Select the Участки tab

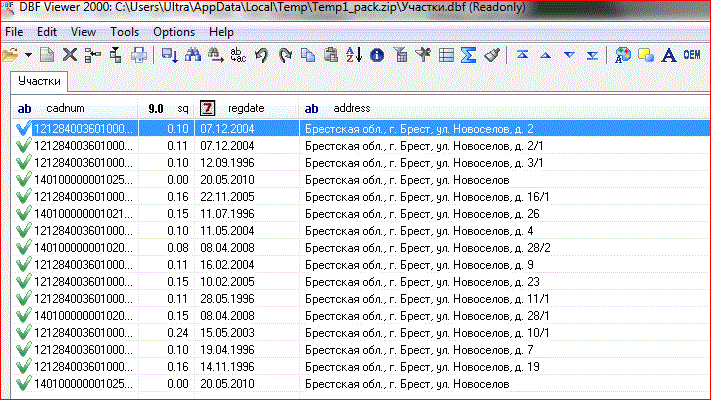click(x=39, y=80)
